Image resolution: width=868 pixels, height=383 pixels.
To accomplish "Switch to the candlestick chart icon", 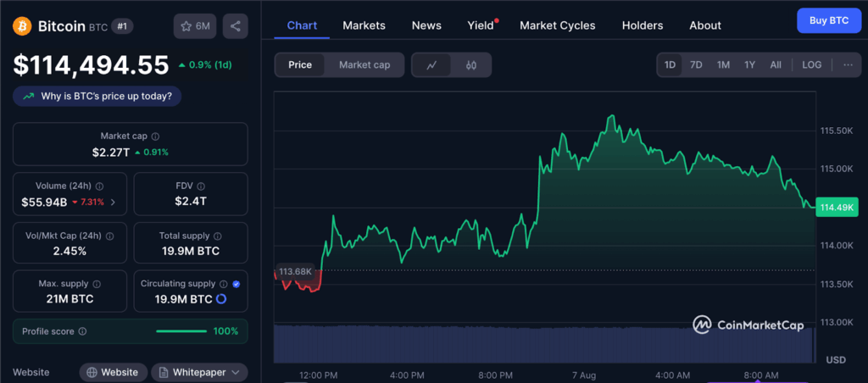I will tap(471, 65).
